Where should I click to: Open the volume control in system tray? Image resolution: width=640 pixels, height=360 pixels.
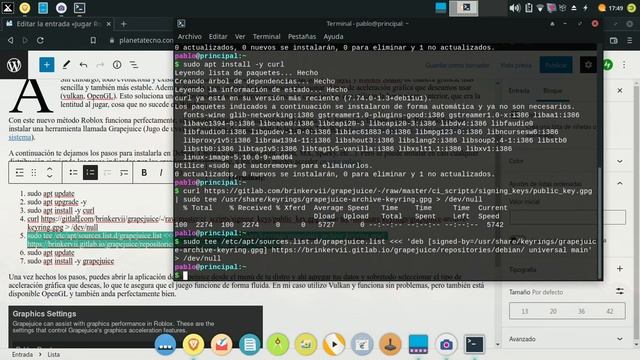pyautogui.click(x=514, y=8)
